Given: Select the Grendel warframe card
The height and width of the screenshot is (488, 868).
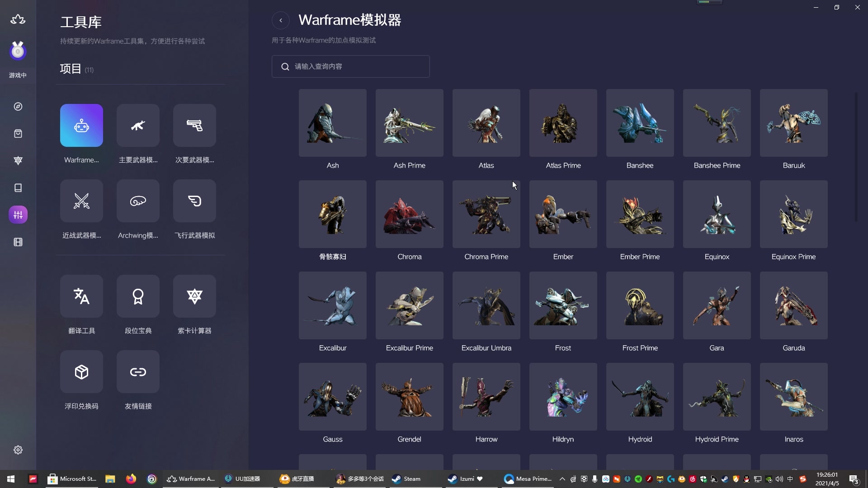Looking at the screenshot, I should point(410,397).
